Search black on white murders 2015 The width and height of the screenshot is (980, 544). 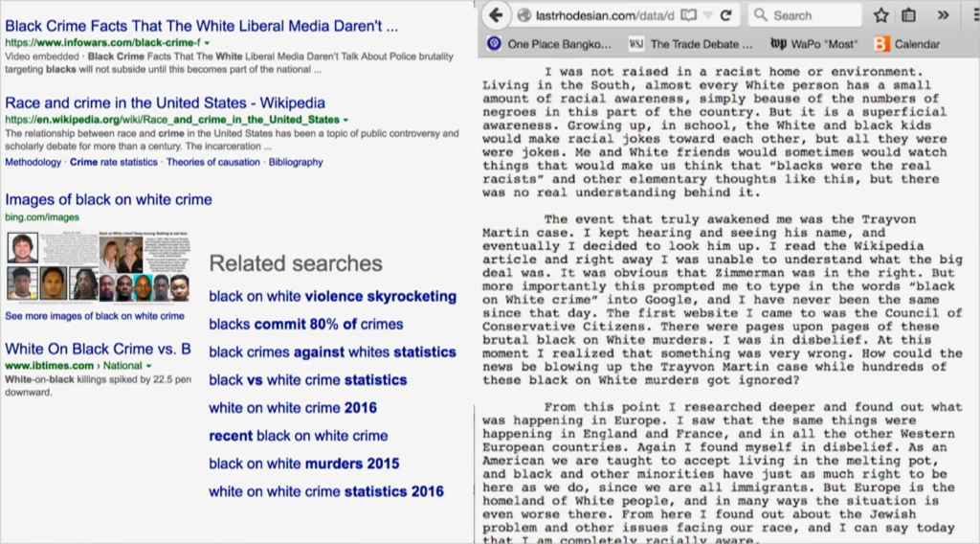[304, 464]
